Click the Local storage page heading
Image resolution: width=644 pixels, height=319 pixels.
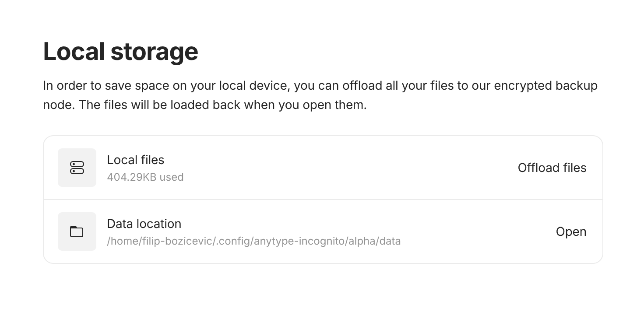click(120, 52)
